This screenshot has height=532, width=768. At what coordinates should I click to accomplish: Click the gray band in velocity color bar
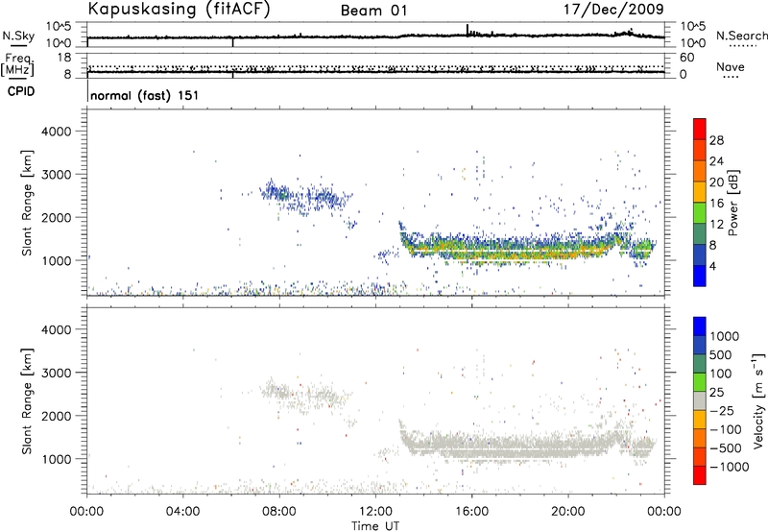(x=700, y=400)
